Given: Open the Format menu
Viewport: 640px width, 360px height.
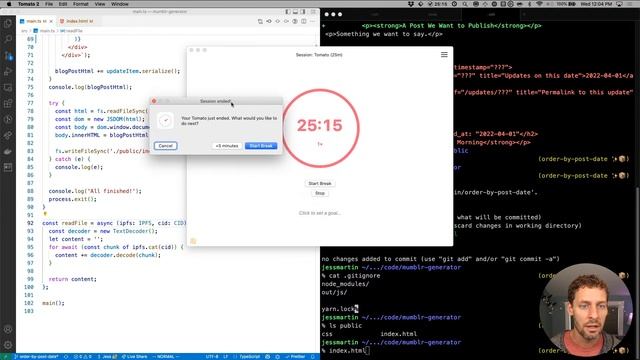Looking at the screenshot, I should pyautogui.click(x=81, y=4).
